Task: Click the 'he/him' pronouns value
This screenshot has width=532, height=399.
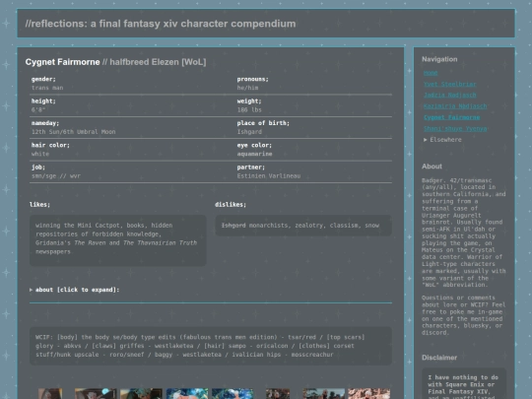Action: point(247,88)
